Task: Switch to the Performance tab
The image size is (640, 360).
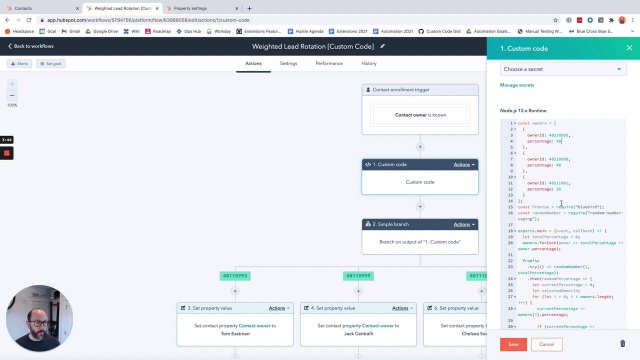Action: click(329, 64)
